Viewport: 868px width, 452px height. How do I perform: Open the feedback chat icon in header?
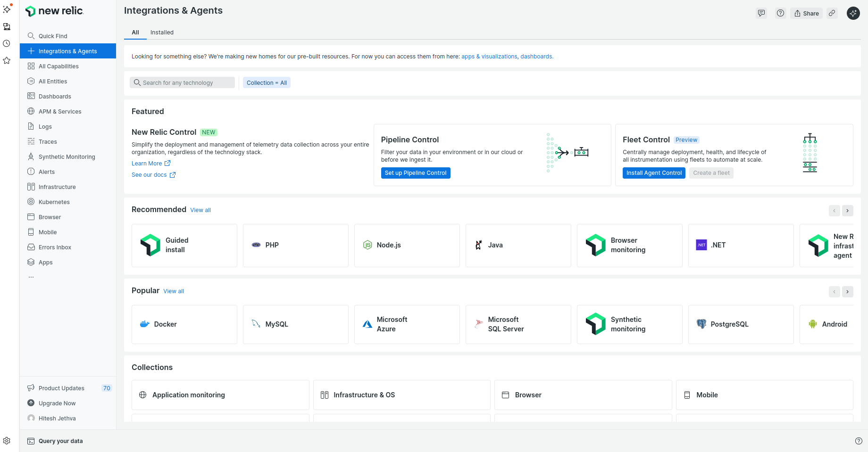click(761, 13)
